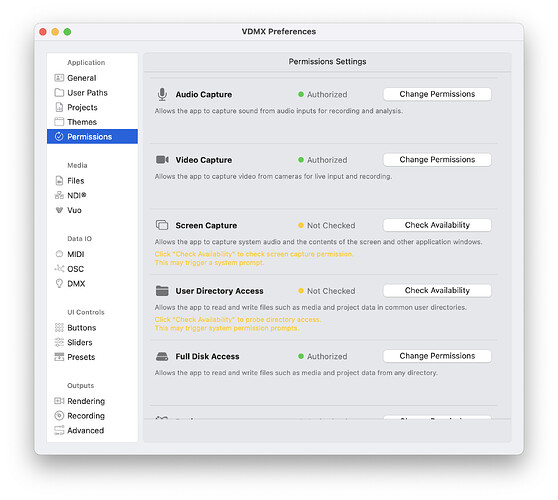Click the Sliders icon in UI Controls
The width and height of the screenshot is (558, 500).
(59, 342)
